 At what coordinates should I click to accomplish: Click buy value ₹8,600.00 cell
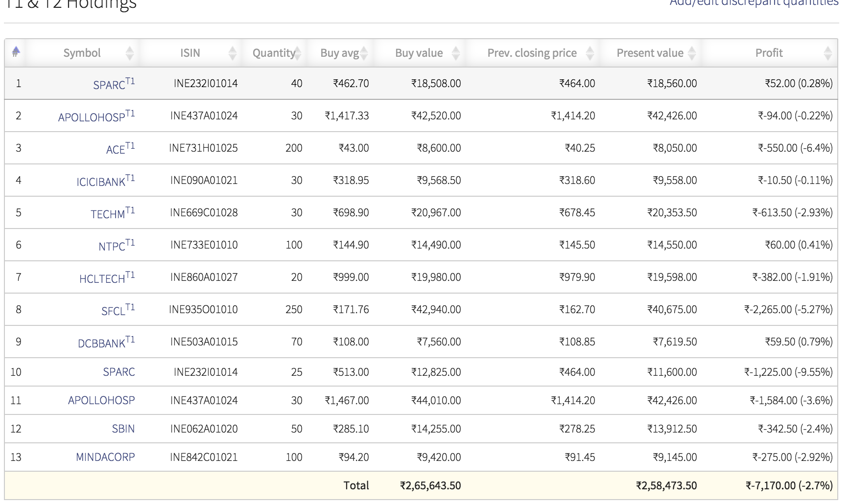[439, 148]
